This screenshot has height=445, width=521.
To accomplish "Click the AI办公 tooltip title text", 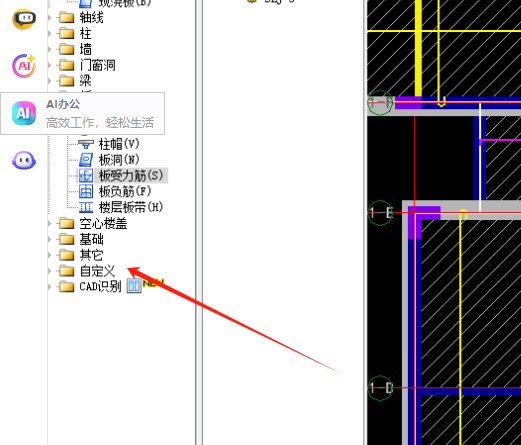I will click(63, 104).
